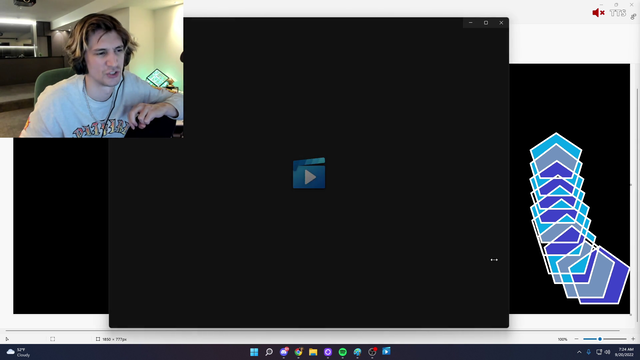Open taskbar Search magnifier
Image resolution: width=640 pixels, height=360 pixels.
click(269, 352)
